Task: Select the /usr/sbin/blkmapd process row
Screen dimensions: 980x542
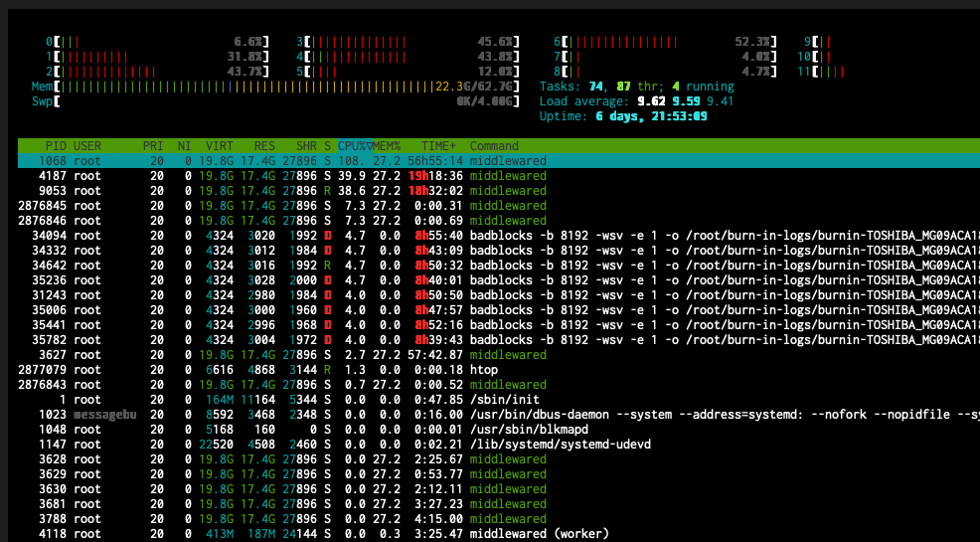Action: (499, 430)
